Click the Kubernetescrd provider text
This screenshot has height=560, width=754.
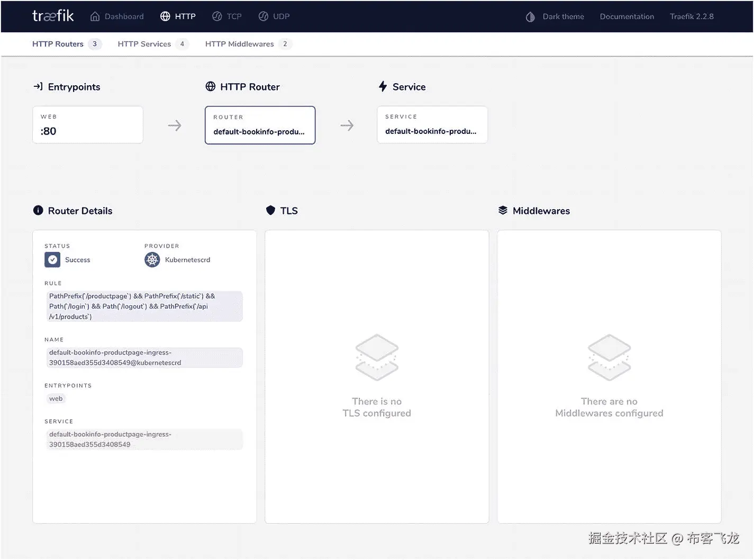pyautogui.click(x=188, y=260)
